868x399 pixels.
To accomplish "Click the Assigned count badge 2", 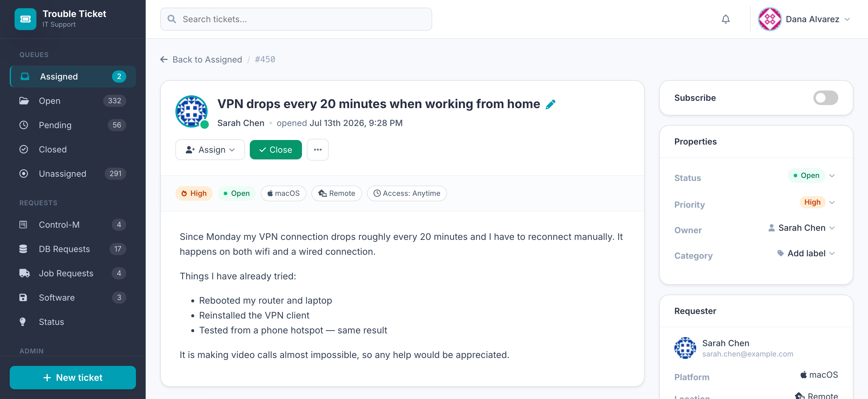I will pyautogui.click(x=119, y=77).
